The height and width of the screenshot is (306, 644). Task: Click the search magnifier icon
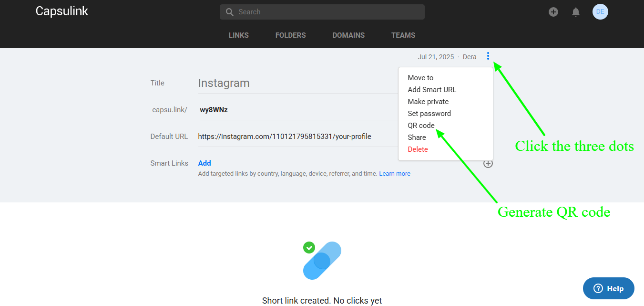[229, 12]
